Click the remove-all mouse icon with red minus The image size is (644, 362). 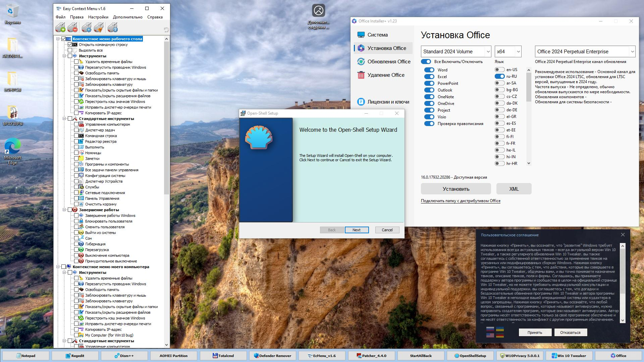tap(72, 27)
